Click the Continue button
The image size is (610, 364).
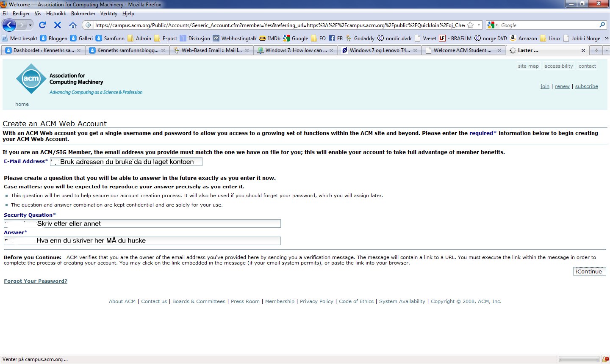pyautogui.click(x=589, y=271)
